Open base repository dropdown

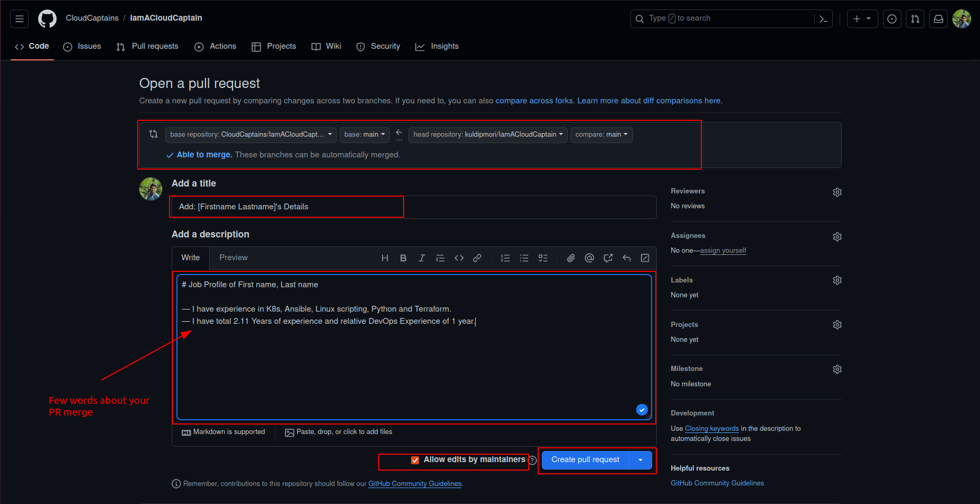[x=251, y=135]
